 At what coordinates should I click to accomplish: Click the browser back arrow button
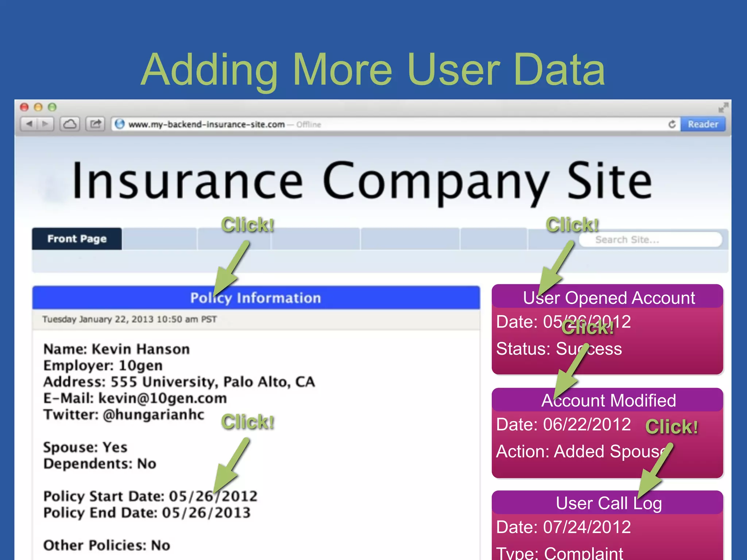point(29,124)
